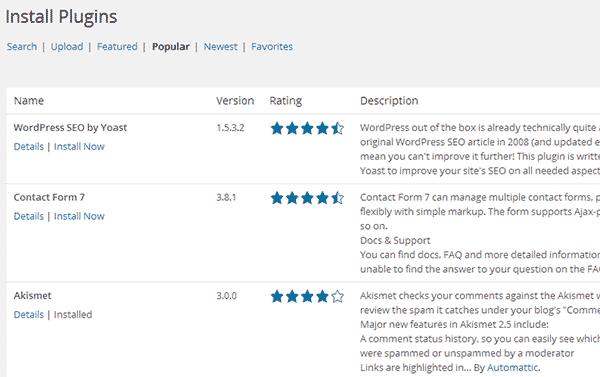600x377 pixels.
Task: Click the Installed status for Akismet
Action: coord(73,315)
